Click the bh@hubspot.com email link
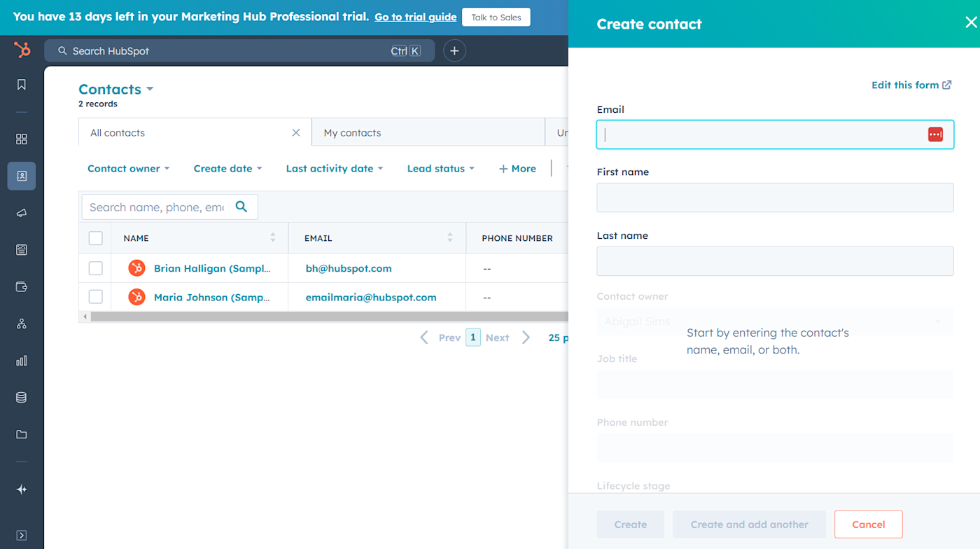 (349, 268)
